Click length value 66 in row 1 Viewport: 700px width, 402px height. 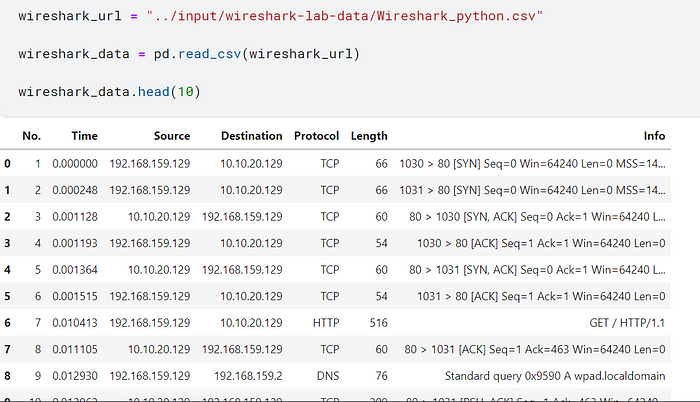coord(381,190)
